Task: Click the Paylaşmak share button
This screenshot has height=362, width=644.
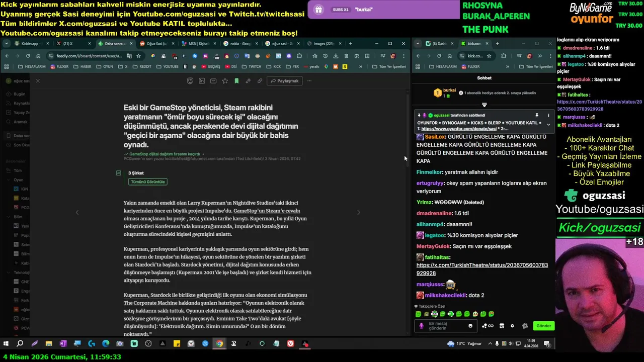Action: (285, 80)
